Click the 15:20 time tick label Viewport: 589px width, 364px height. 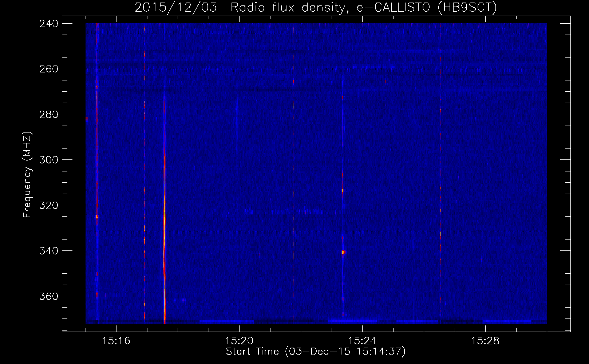pos(239,341)
